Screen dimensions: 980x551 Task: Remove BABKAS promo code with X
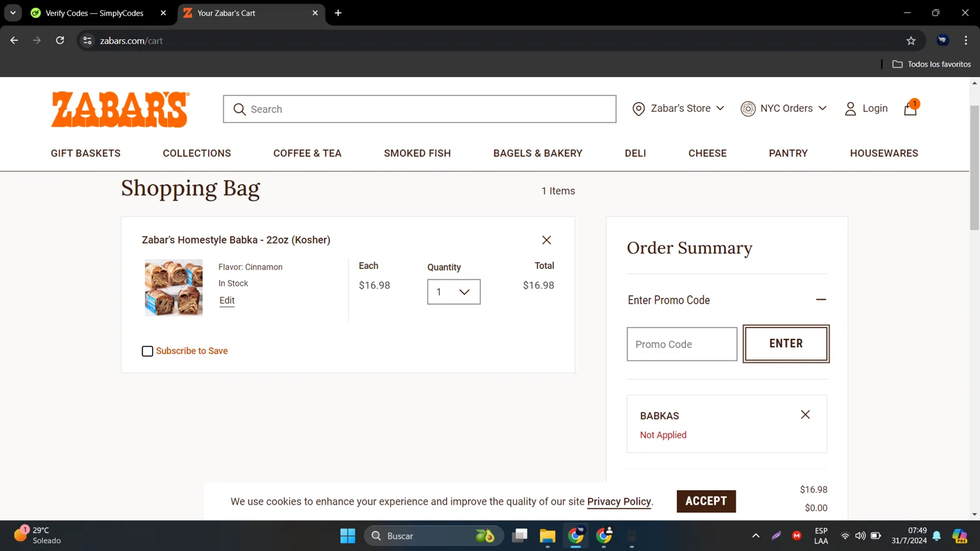pyautogui.click(x=806, y=415)
